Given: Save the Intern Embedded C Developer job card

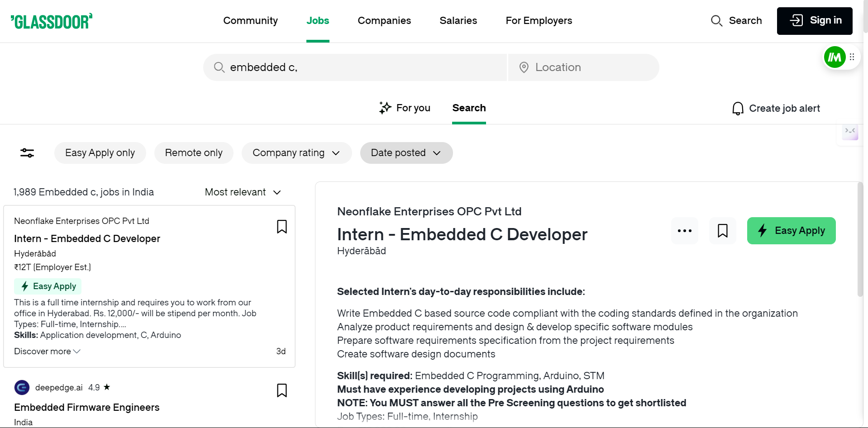Looking at the screenshot, I should click(x=281, y=227).
